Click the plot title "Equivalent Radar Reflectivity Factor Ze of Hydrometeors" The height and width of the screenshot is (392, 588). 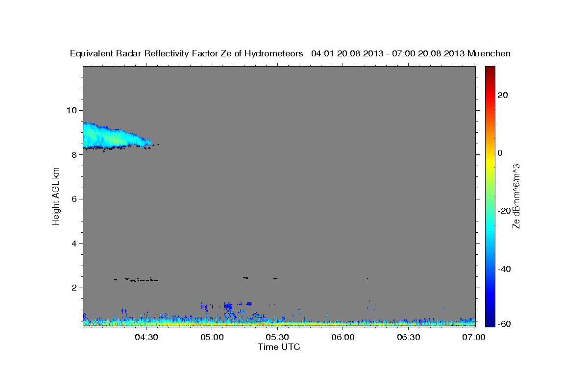pos(187,53)
